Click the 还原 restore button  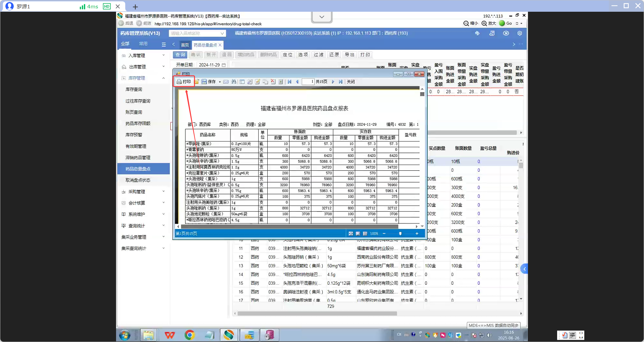(x=334, y=55)
